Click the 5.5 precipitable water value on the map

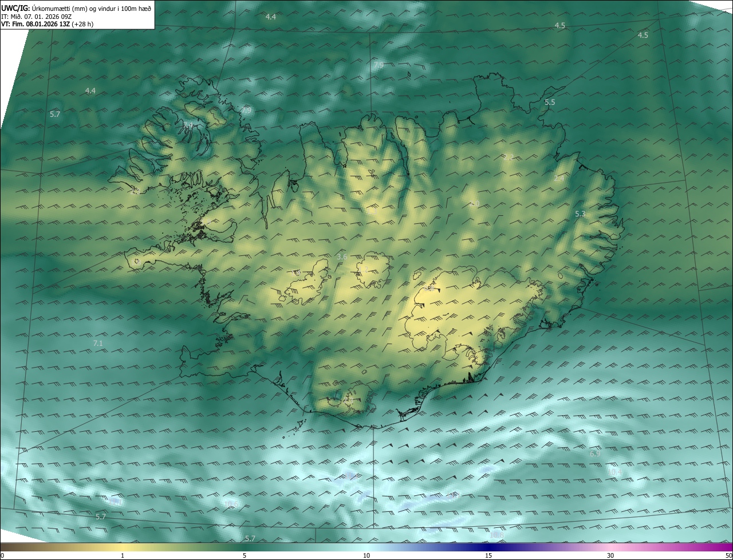[550, 102]
